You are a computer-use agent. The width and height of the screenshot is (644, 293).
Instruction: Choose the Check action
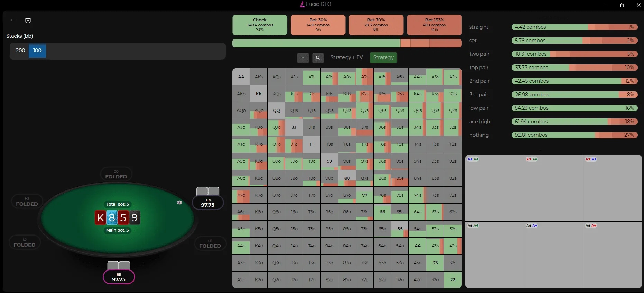point(260,25)
